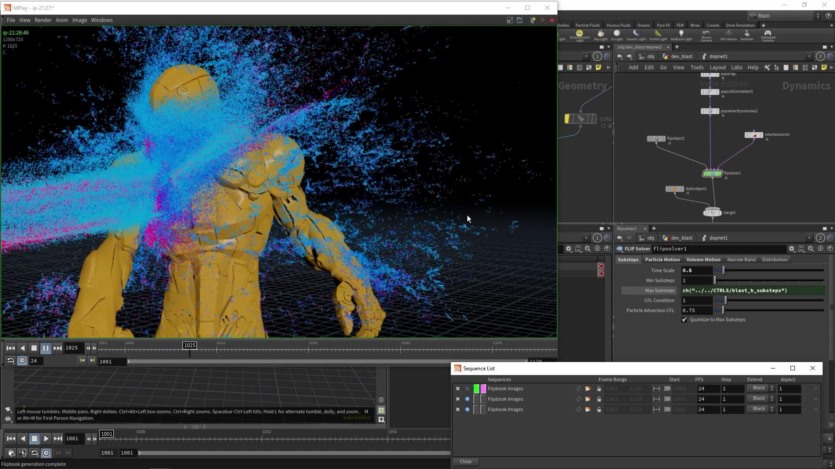Click MPlay current frame field 1025
The width and height of the screenshot is (835, 469).
(73, 348)
